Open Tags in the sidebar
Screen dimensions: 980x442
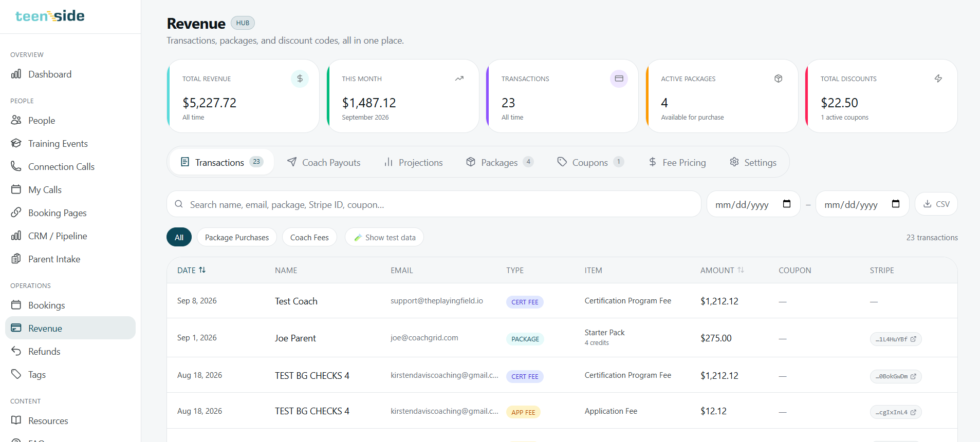point(70,374)
